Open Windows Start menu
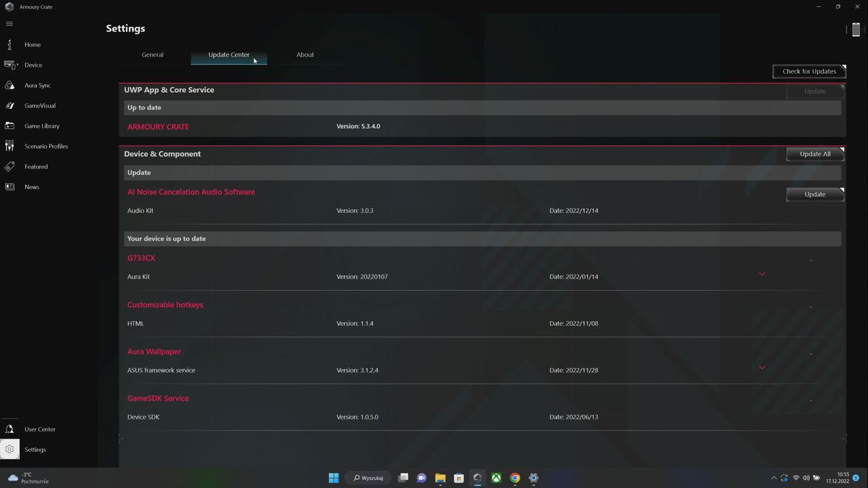Image resolution: width=868 pixels, height=488 pixels. (x=334, y=478)
